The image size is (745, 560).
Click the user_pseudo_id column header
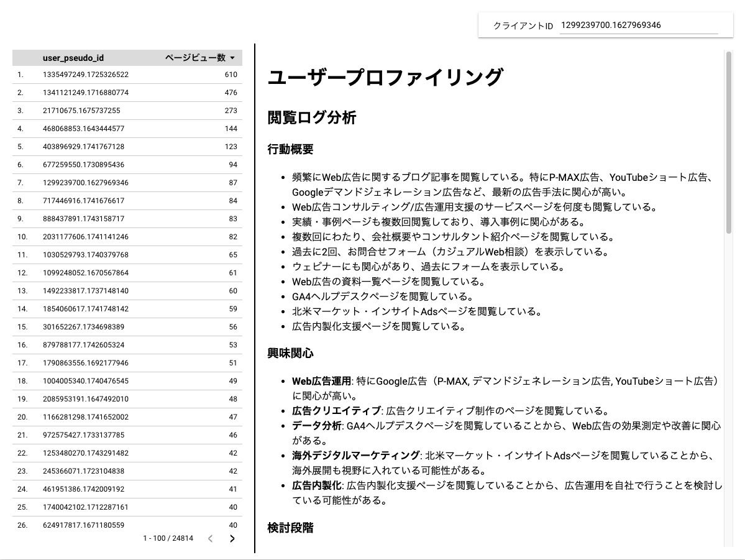tap(73, 58)
